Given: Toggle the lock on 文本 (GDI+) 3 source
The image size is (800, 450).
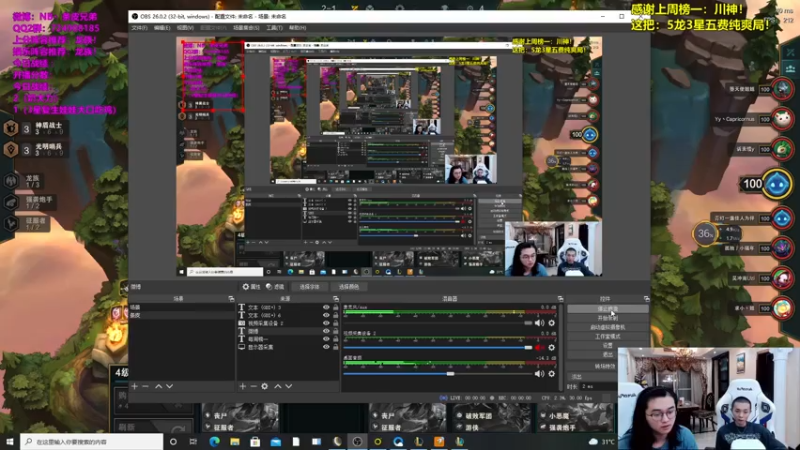Looking at the screenshot, I should pos(335,307).
